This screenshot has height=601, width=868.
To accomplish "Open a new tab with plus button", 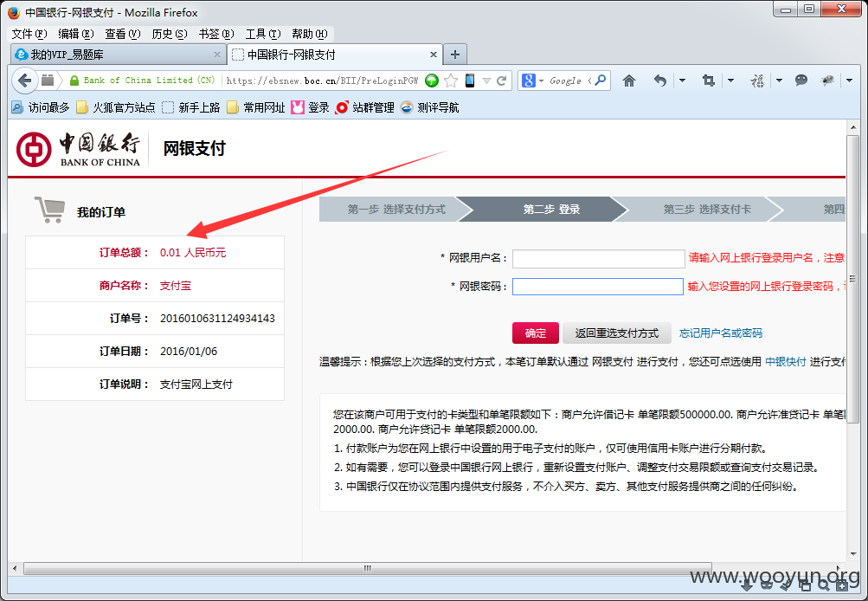I will [455, 55].
